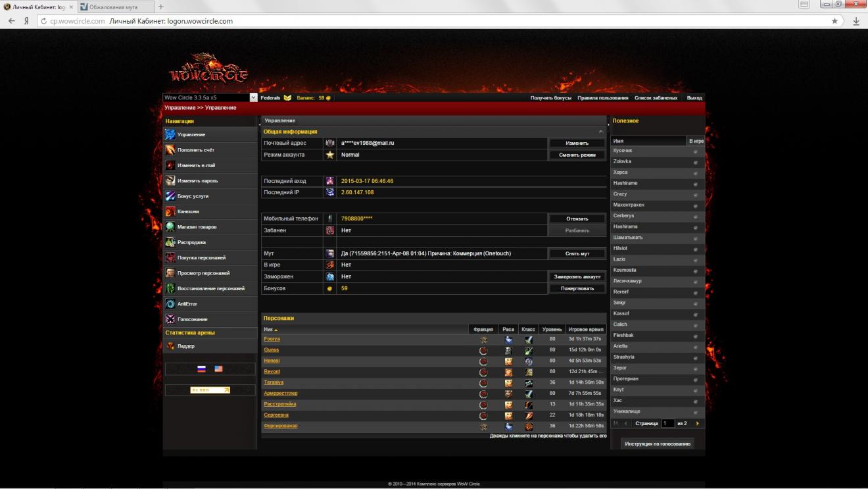Image resolution: width=868 pixels, height=489 pixels.
Task: Go to next page in Полезное list
Action: (x=697, y=423)
